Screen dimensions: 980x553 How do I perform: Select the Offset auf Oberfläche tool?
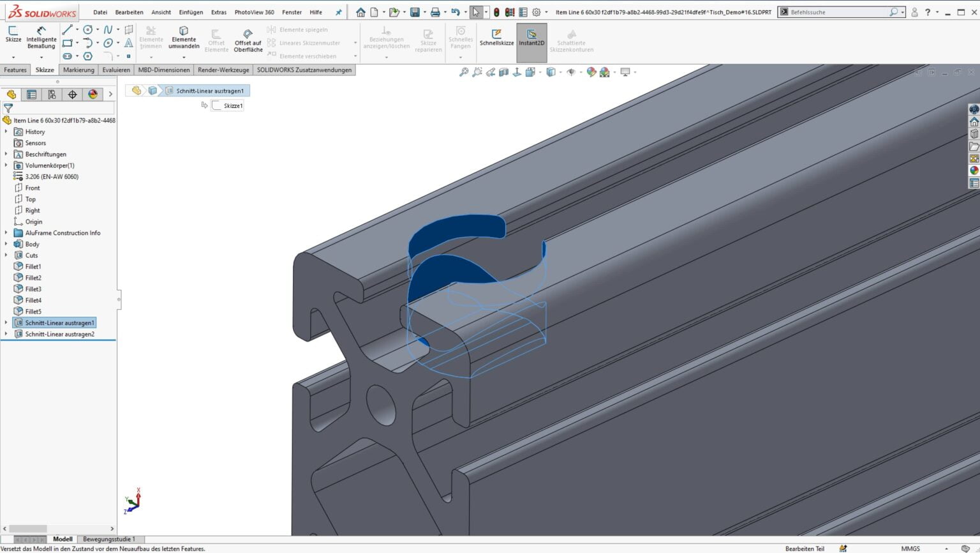coord(248,40)
